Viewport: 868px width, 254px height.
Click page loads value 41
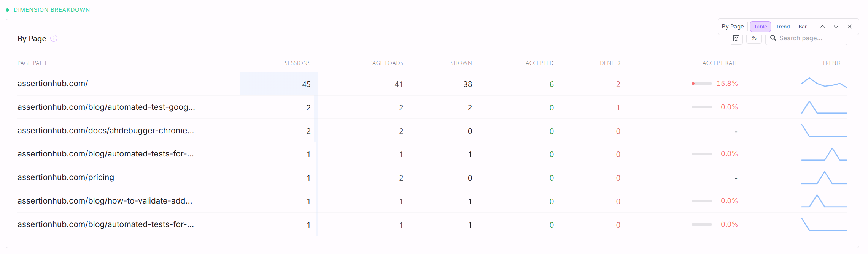point(399,84)
